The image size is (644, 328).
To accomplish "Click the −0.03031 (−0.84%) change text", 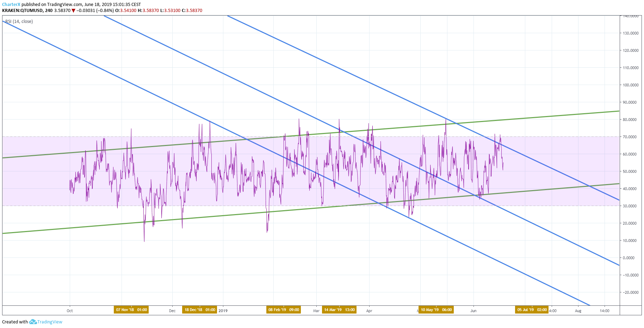I will tap(95, 11).
